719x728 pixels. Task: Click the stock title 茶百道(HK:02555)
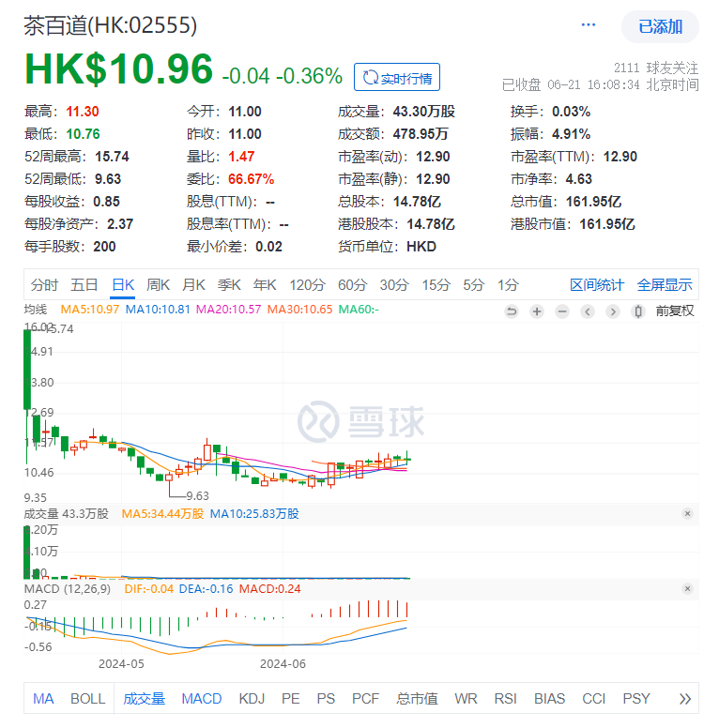(x=111, y=25)
